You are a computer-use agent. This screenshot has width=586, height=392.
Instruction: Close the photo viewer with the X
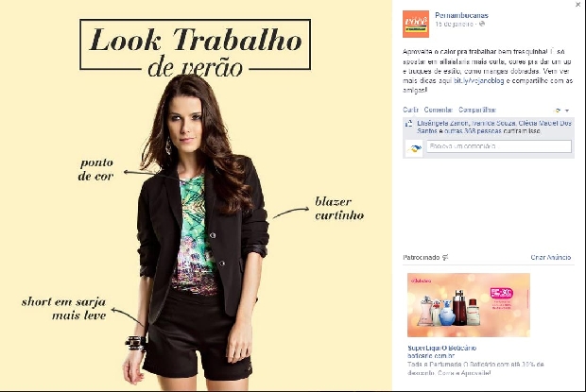(578, 5)
